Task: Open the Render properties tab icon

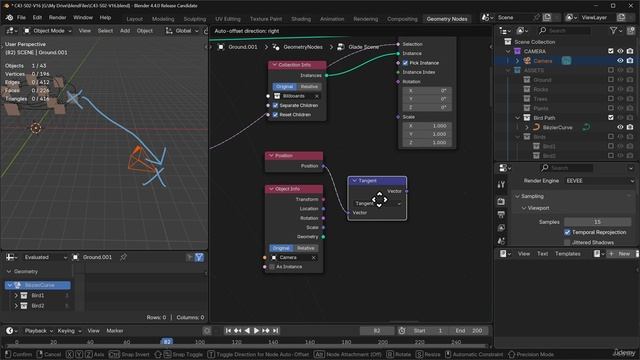Action: pyautogui.click(x=502, y=202)
